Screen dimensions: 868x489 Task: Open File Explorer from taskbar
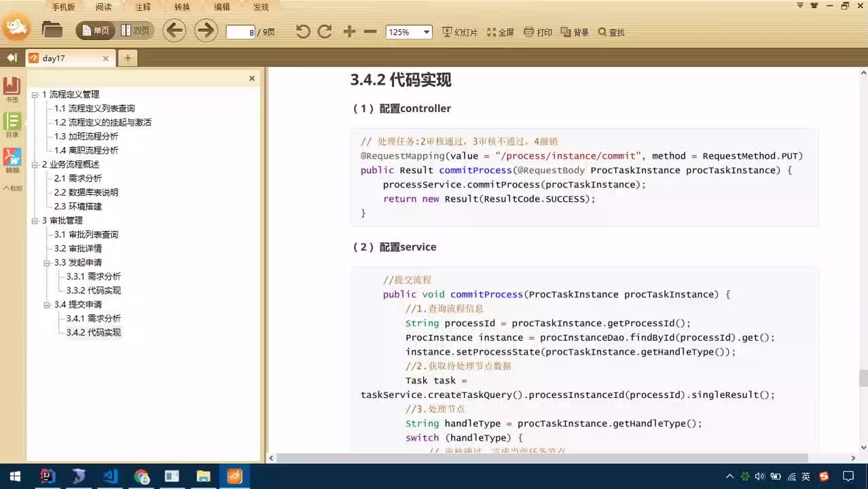coord(203,476)
